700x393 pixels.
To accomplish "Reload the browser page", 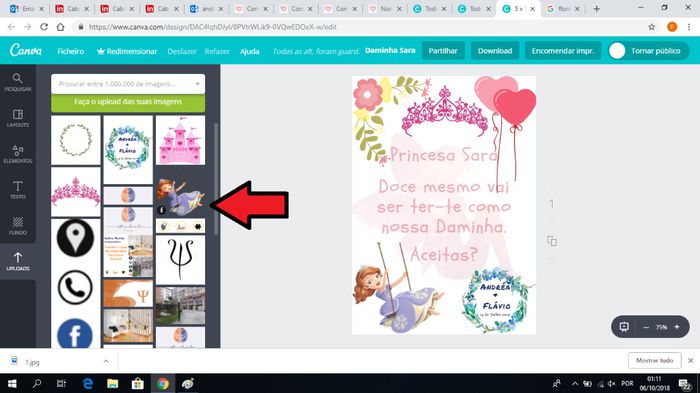I will coord(44,27).
